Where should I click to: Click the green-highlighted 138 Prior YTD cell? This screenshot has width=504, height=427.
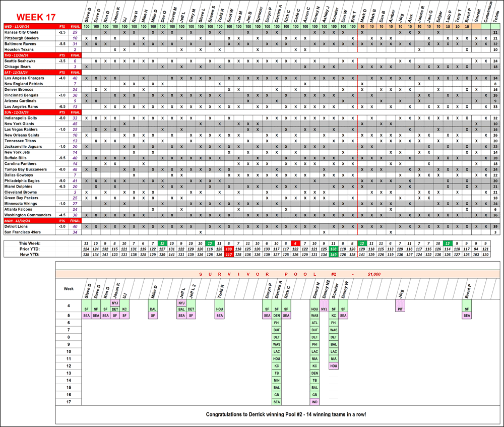[x=334, y=249]
